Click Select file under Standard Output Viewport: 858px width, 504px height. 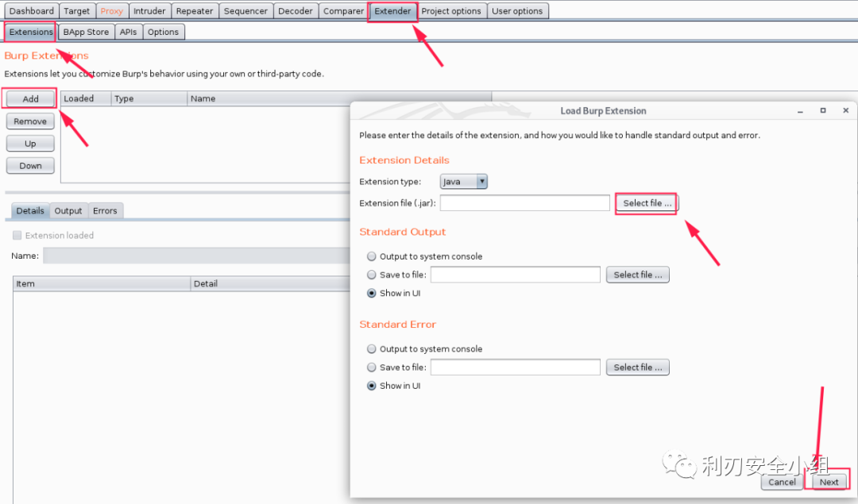637,275
